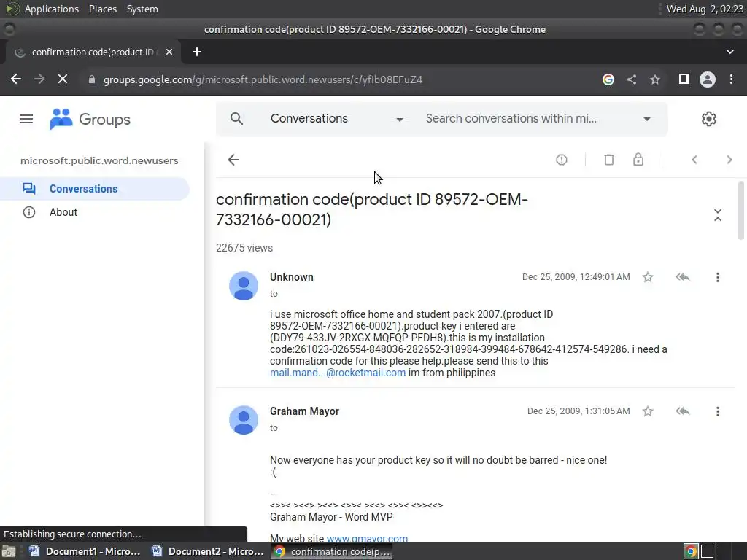Lock this conversation
The width and height of the screenshot is (747, 560).
(x=638, y=160)
